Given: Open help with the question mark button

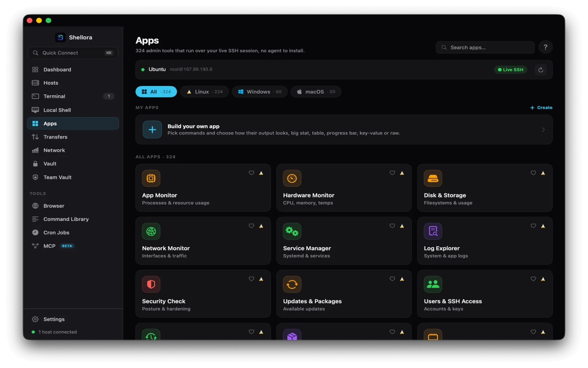Looking at the screenshot, I should [x=546, y=47].
